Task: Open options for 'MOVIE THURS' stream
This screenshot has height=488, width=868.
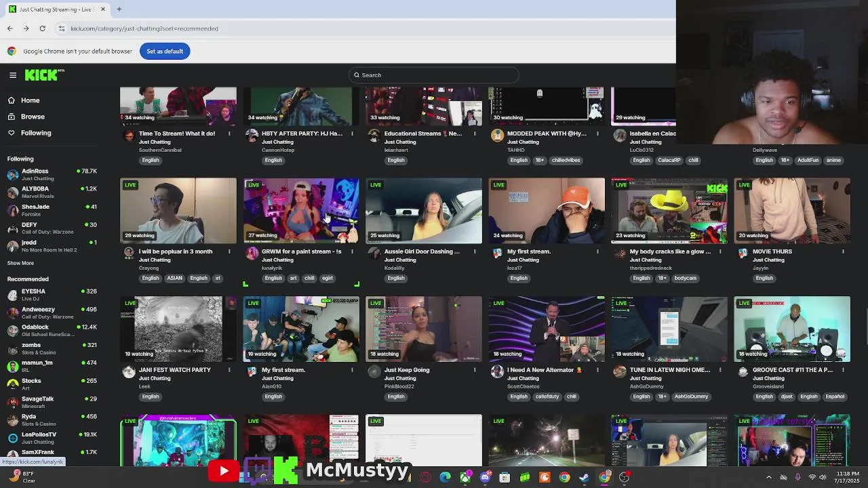Action: [x=843, y=251]
